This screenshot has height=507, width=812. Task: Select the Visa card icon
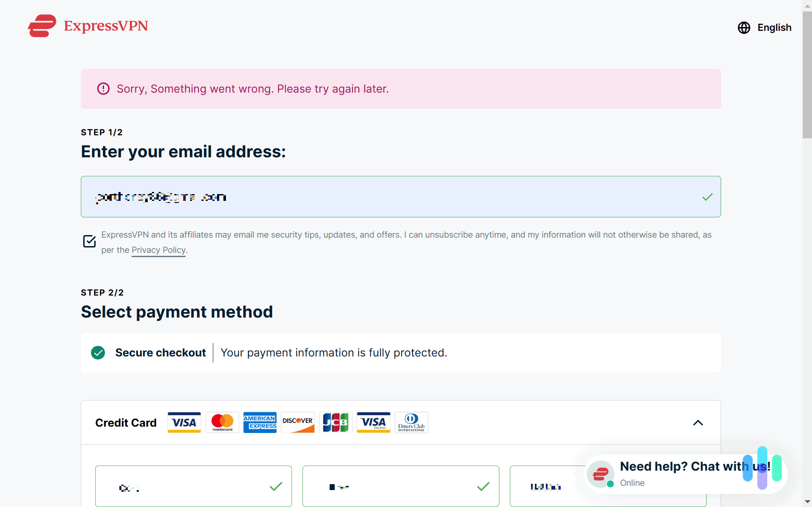pos(184,422)
